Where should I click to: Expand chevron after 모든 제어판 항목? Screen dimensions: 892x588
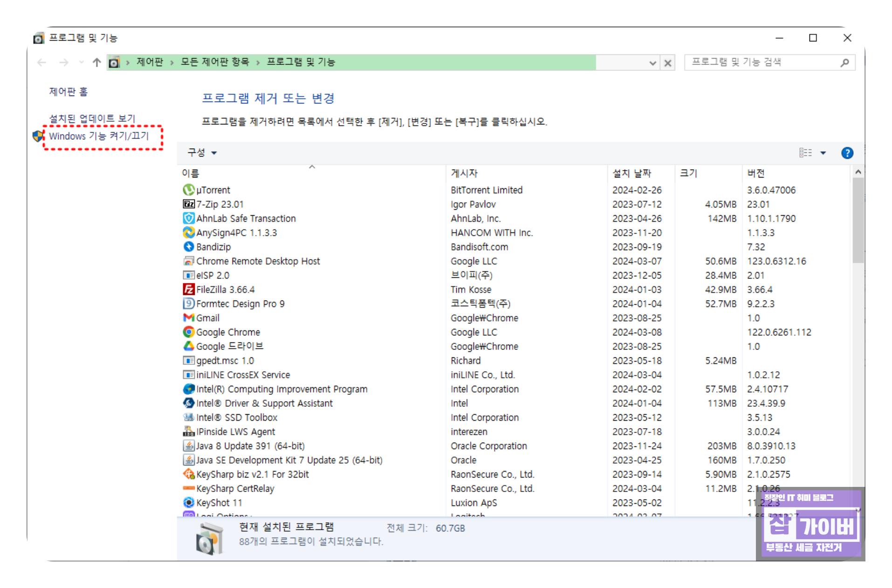(x=257, y=62)
